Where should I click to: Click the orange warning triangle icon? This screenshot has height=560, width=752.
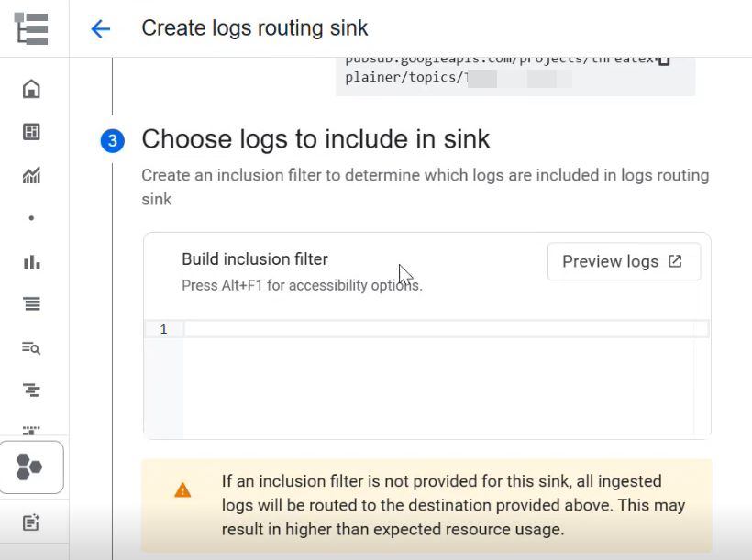182,490
